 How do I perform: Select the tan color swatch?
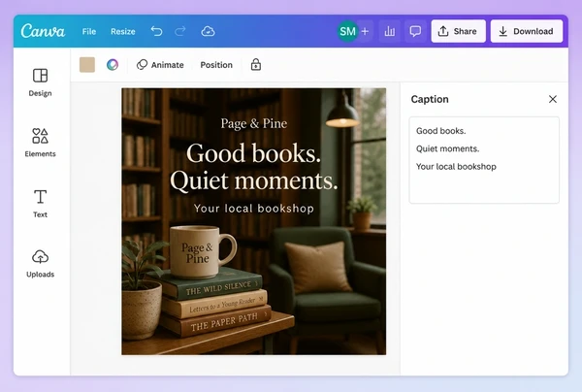pyautogui.click(x=87, y=65)
